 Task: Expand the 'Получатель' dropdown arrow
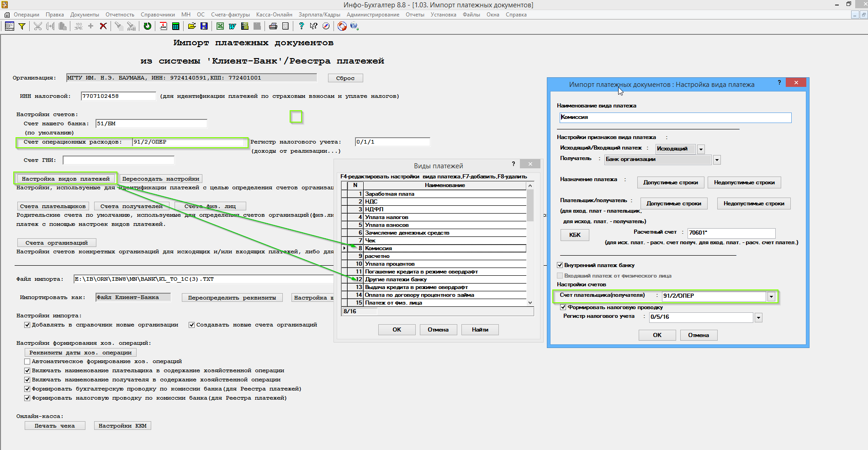coord(717,160)
